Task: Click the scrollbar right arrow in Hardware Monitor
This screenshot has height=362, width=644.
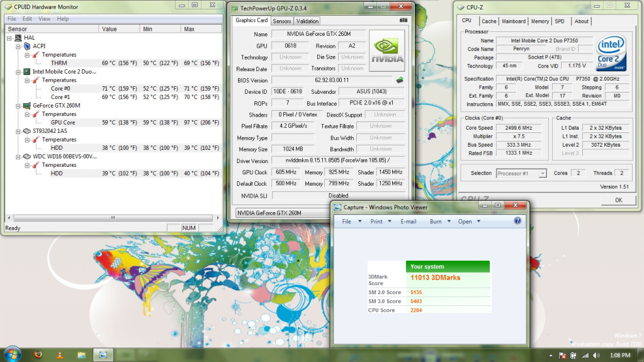Action: coord(218,218)
